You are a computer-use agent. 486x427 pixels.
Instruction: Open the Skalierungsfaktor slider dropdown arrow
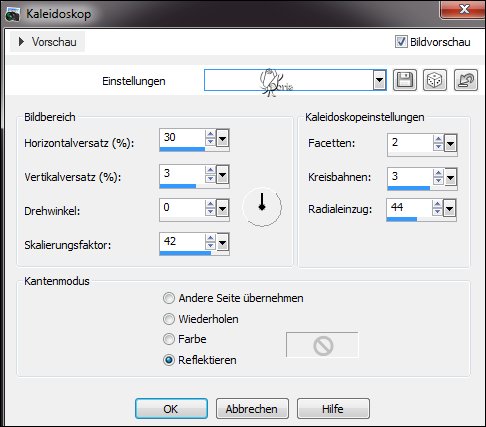223,242
